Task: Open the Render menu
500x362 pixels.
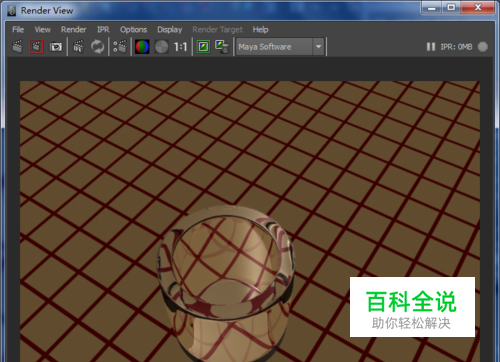Action: pyautogui.click(x=73, y=30)
